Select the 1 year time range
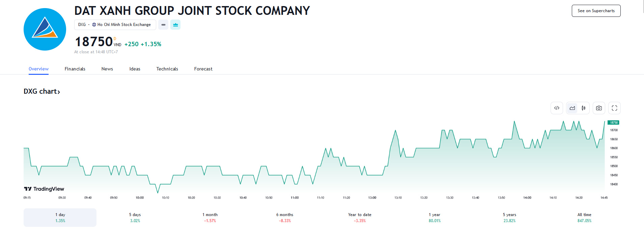This screenshot has height=241, width=644. pos(435,217)
